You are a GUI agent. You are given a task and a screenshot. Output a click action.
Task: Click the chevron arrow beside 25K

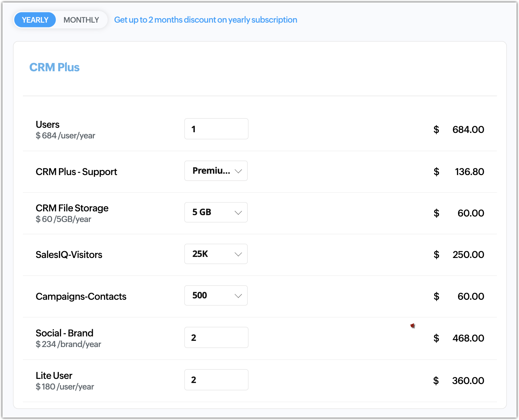pyautogui.click(x=238, y=254)
